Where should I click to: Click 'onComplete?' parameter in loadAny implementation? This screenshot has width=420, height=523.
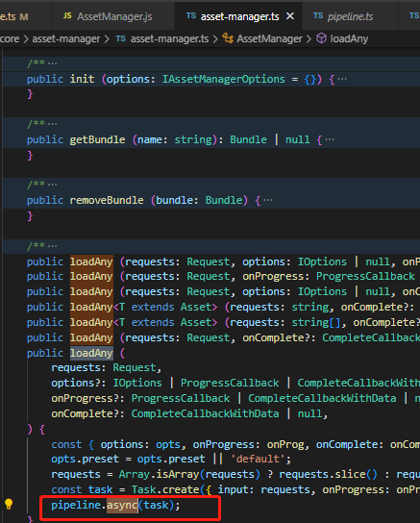[85, 413]
